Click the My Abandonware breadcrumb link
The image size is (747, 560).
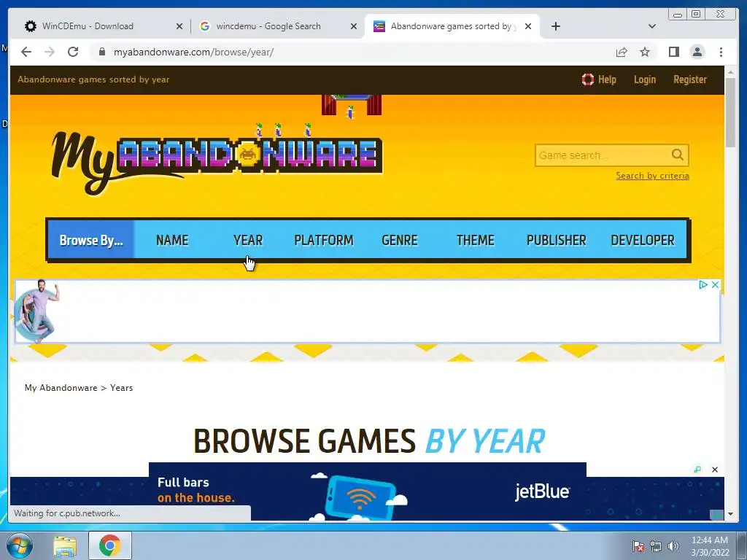(61, 388)
